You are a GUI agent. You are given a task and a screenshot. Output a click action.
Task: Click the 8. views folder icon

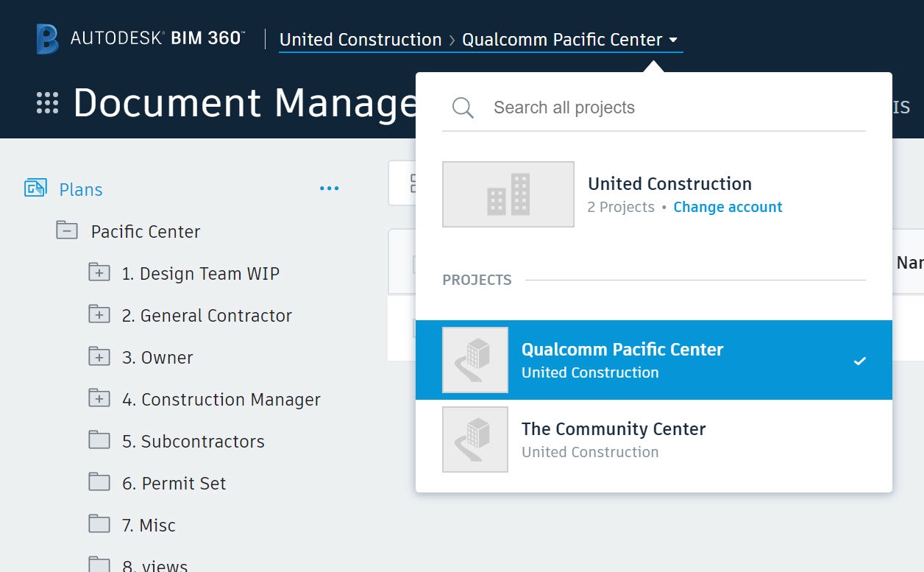tap(99, 565)
